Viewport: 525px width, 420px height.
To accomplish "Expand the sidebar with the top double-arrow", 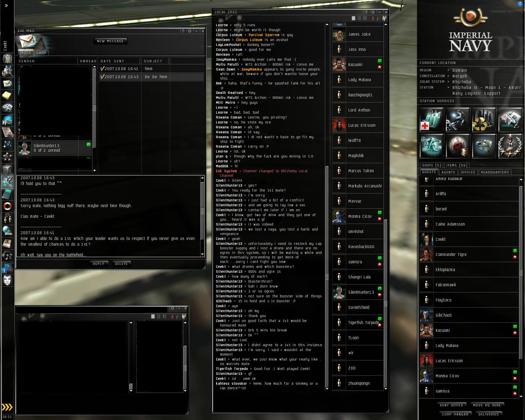I will (6, 5).
